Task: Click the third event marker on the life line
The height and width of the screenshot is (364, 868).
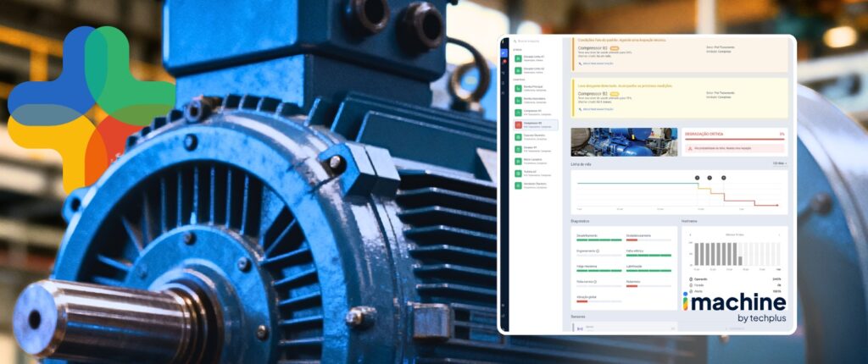Action: (724, 178)
